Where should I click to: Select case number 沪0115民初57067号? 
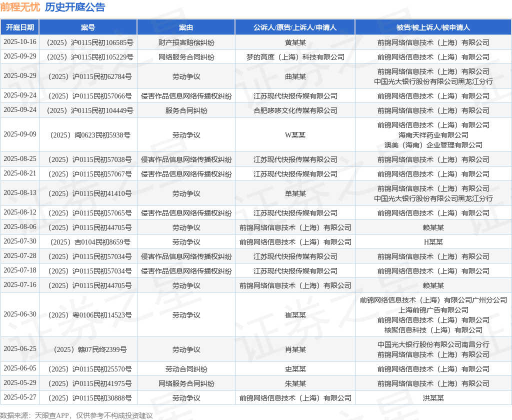coord(90,173)
